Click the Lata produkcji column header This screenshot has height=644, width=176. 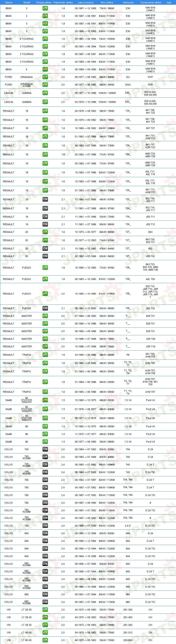(86, 2)
